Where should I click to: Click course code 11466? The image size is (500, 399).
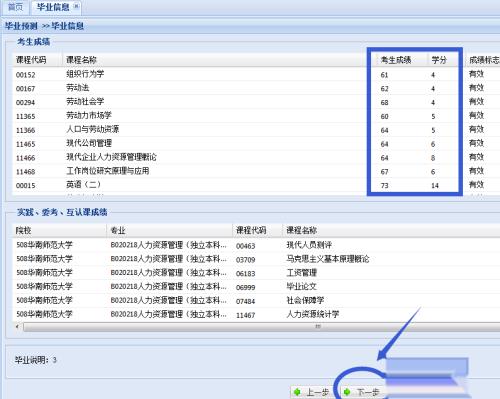26,158
